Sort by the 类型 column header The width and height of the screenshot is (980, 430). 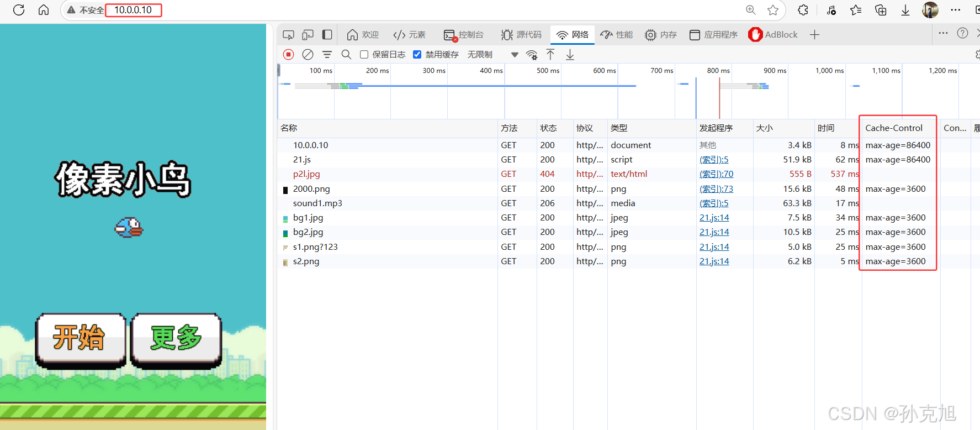tap(652, 128)
